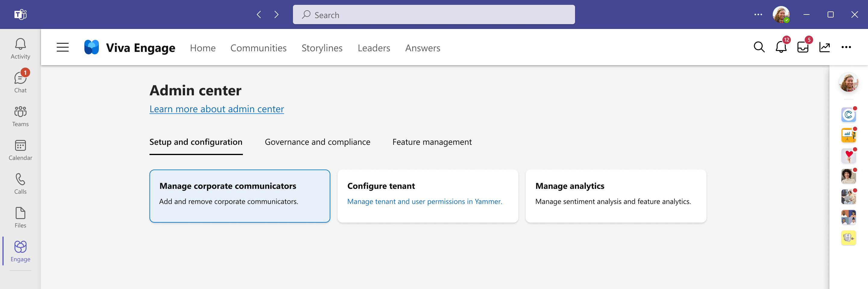Switch to Feature management tab
This screenshot has height=289, width=868.
(432, 142)
